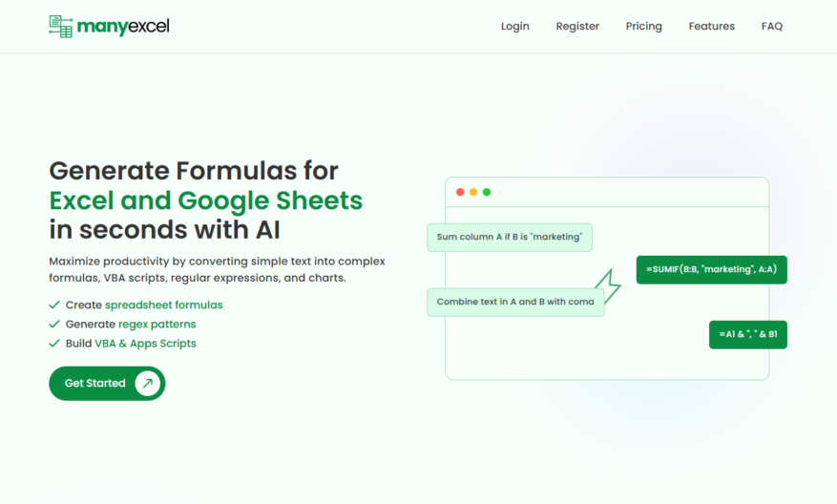This screenshot has height=504, width=837.
Task: Click checkmark beside Generate regex patterns
Action: (53, 325)
